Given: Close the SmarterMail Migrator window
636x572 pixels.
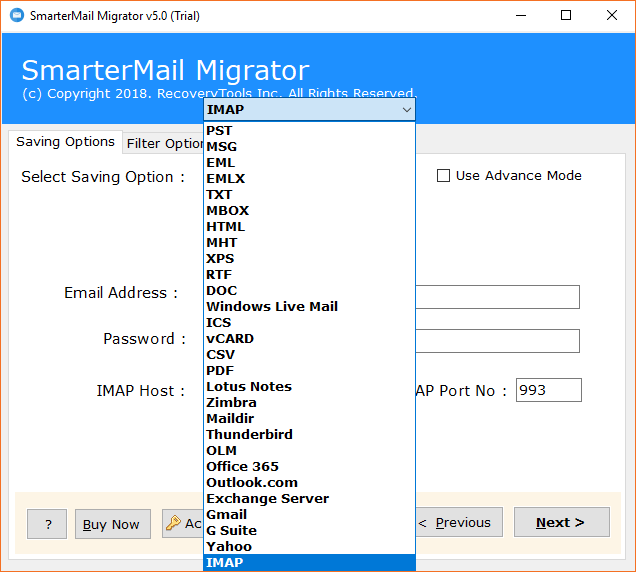Looking at the screenshot, I should pos(612,16).
